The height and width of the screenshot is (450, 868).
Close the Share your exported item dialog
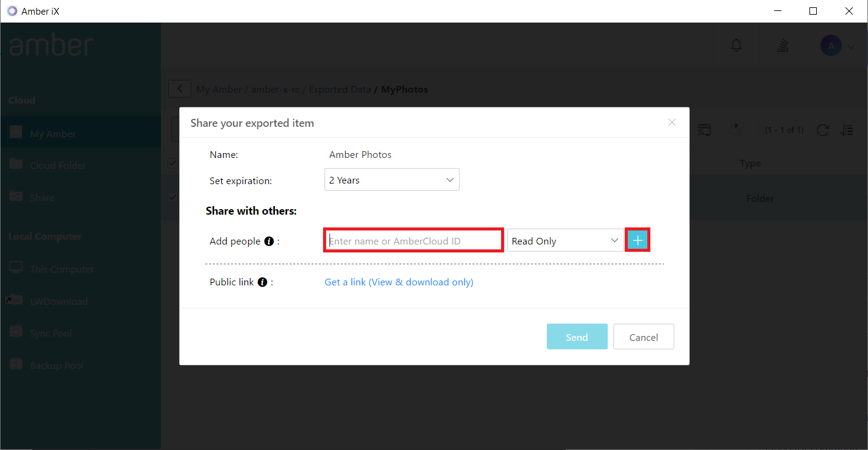click(x=672, y=123)
